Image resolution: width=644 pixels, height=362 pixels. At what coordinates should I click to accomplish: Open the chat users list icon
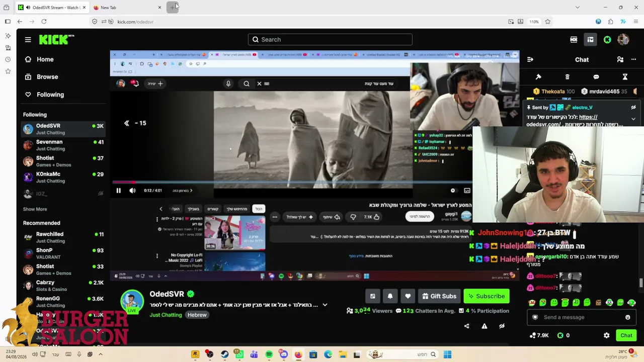click(620, 59)
